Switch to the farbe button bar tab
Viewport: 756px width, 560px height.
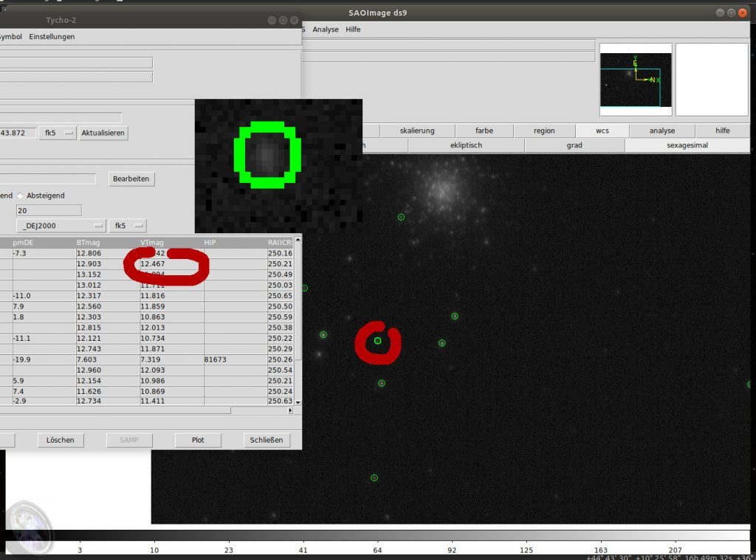click(x=484, y=131)
